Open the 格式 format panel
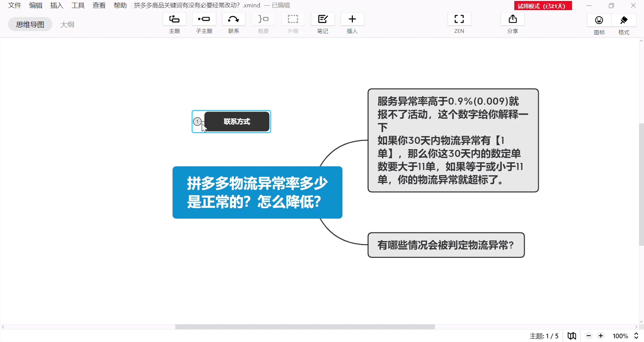 coord(624,20)
